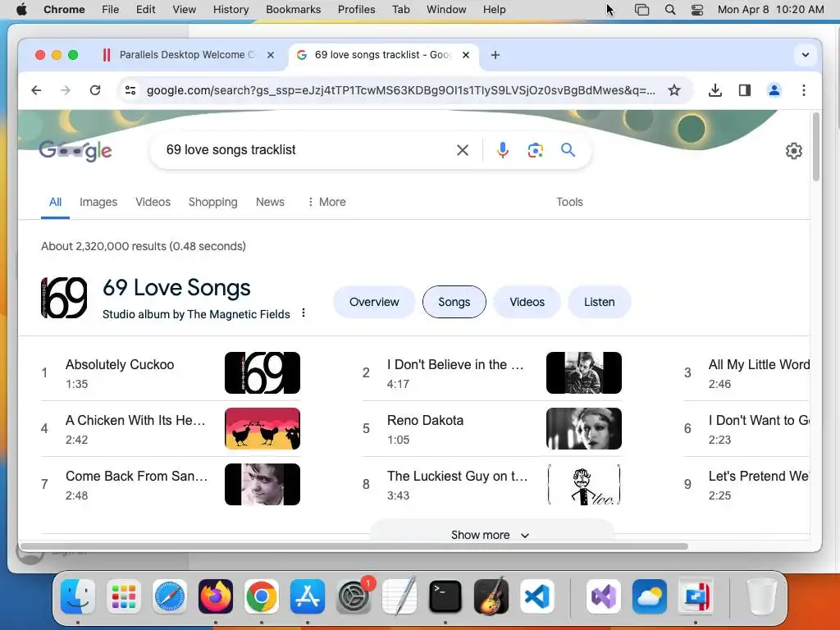Launch Safari from the dock
This screenshot has height=630, width=840.
point(170,596)
